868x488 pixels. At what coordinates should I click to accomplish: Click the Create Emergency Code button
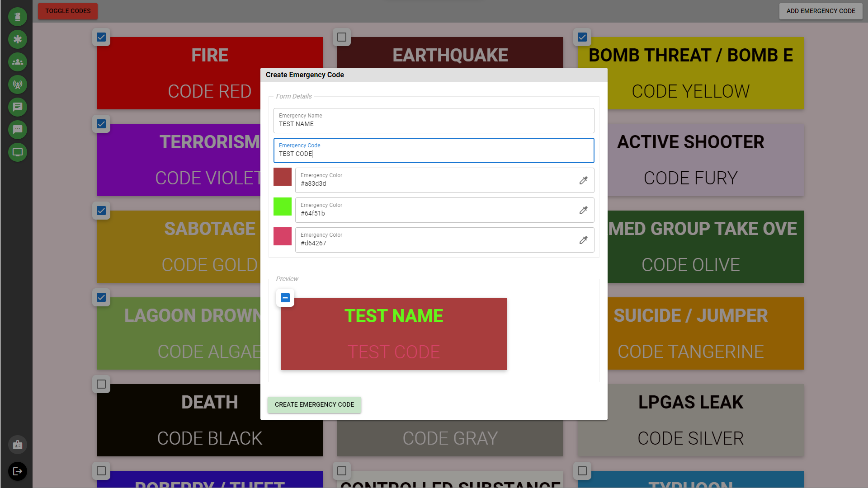point(314,404)
